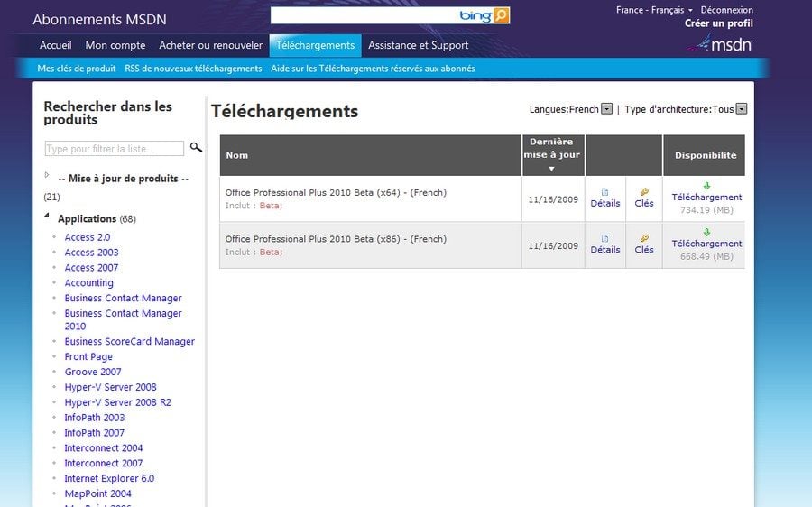Click green download arrow for x64 version
The height and width of the screenshot is (507, 812).
point(706,186)
